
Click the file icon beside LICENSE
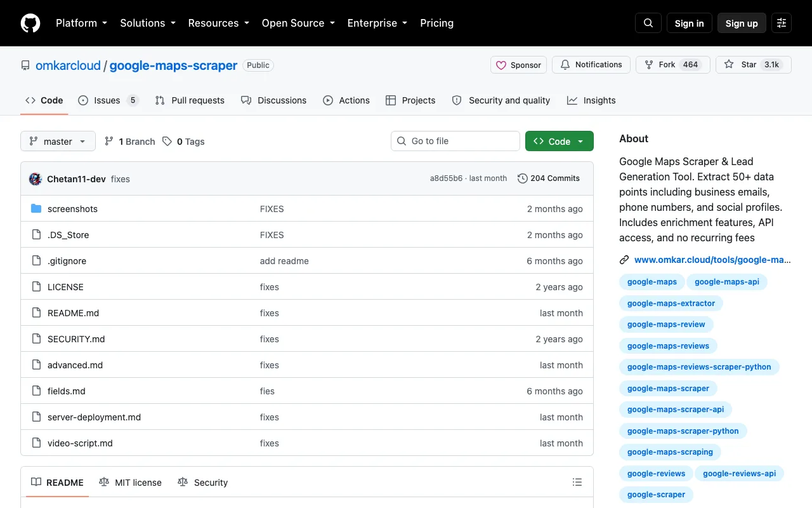click(x=36, y=287)
